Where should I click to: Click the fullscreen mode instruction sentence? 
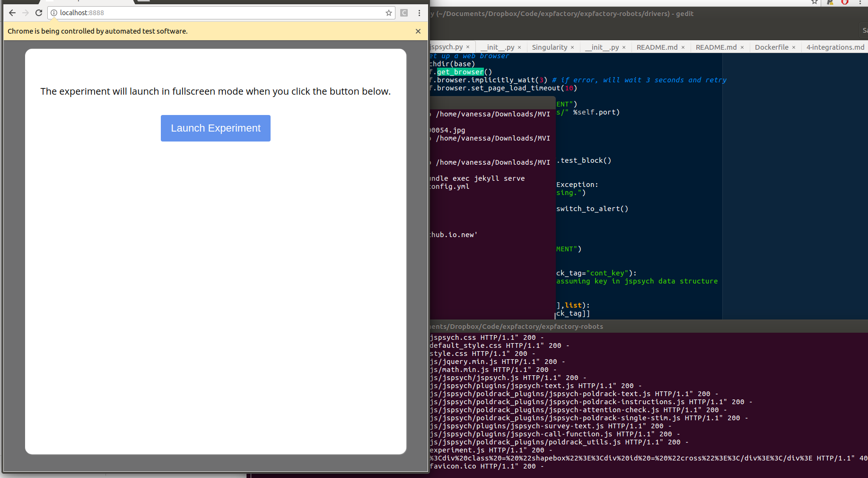(216, 91)
